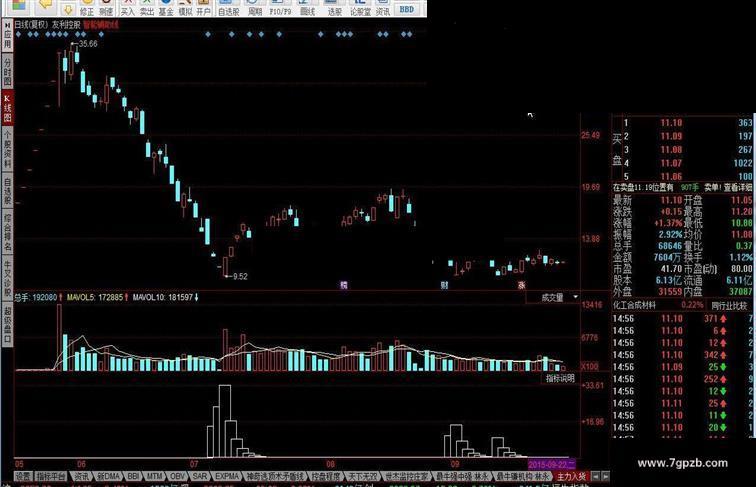Viewport: 756px width, 487px height.
Task: Click the yellow back arrow icon
Action: click(x=46, y=5)
